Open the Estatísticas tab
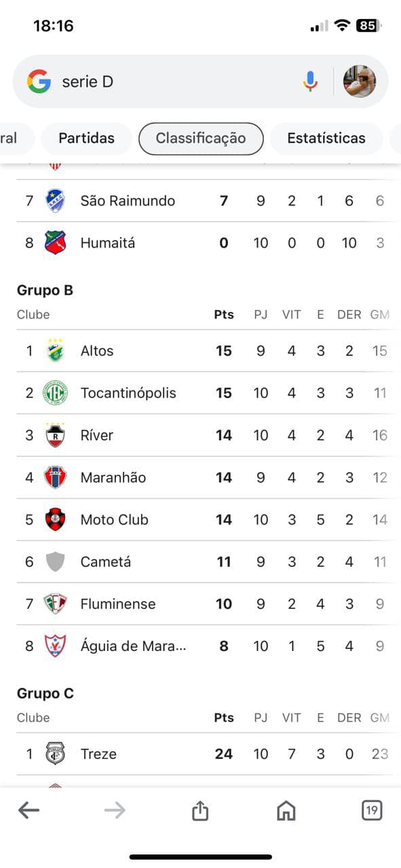Viewport: 401px width, 868px height. 326,138
